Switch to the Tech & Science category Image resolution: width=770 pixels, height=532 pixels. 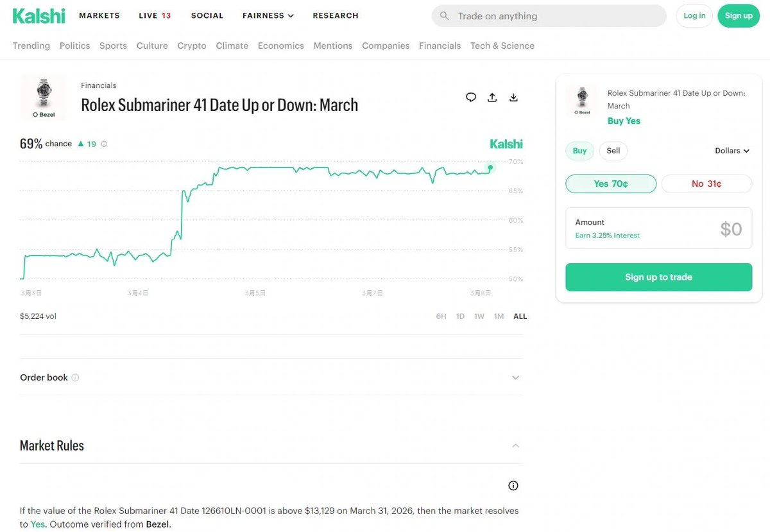[502, 46]
